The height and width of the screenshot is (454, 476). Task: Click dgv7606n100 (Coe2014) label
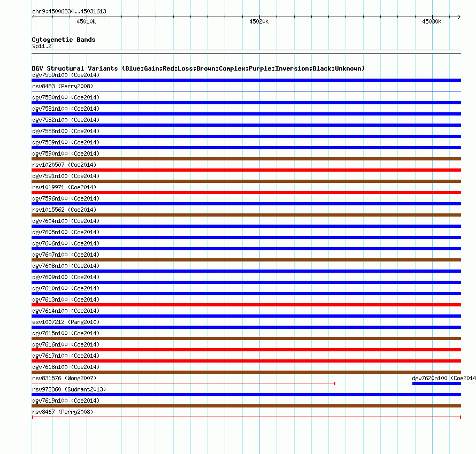pyautogui.click(x=66, y=243)
